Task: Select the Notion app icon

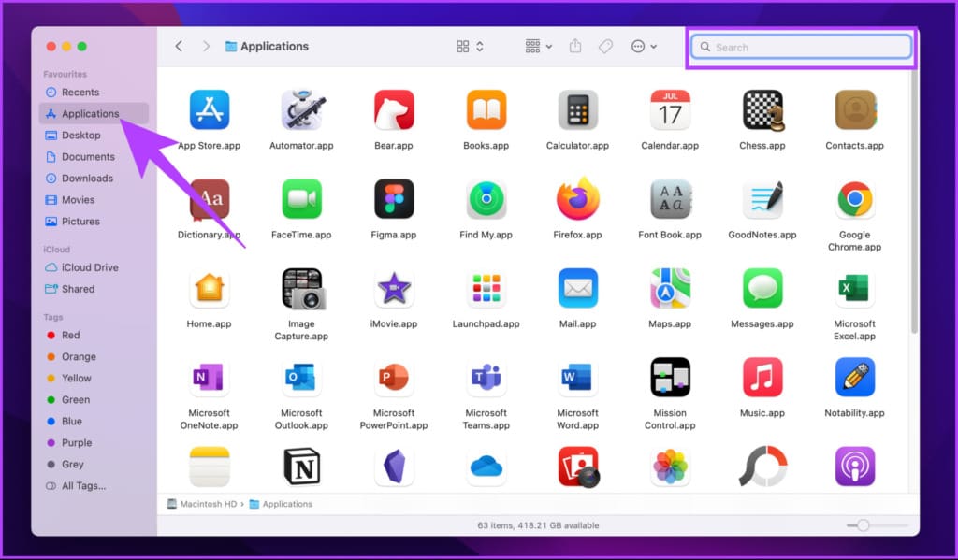Action: point(302,467)
